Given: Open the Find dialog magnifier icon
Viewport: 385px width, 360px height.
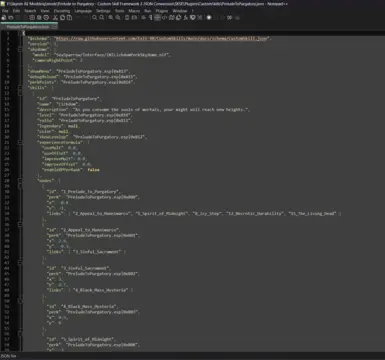Looking at the screenshot, I should [x=95, y=17].
